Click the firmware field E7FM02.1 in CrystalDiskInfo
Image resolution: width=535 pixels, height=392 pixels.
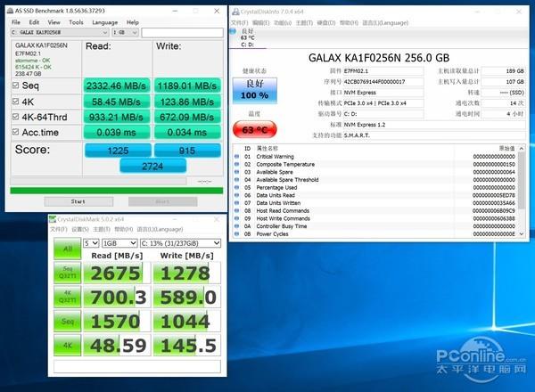point(383,71)
